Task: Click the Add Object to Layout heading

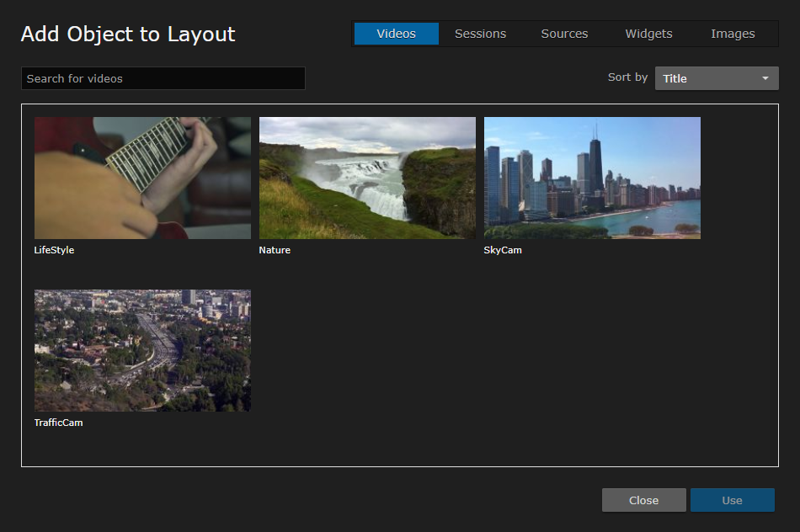Action: tap(127, 34)
